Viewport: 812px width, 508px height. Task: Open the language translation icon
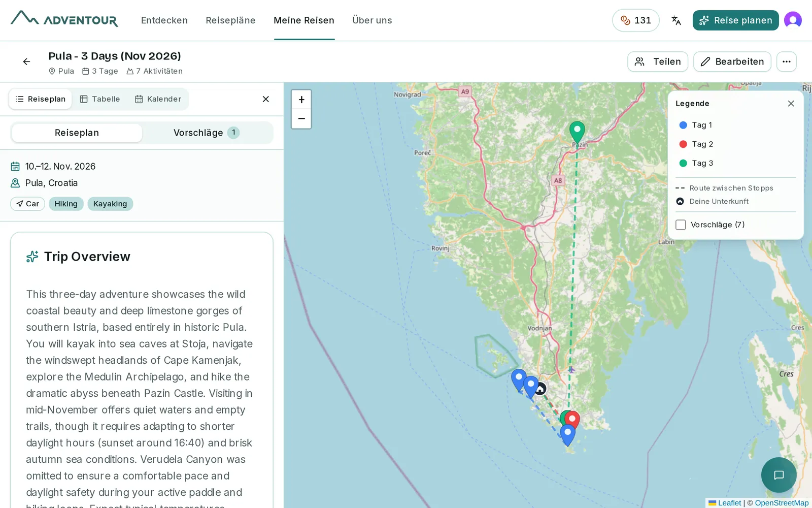coord(676,20)
